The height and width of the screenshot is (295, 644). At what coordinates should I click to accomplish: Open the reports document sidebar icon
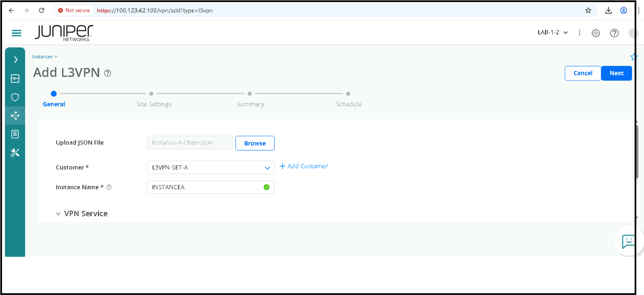click(x=15, y=134)
